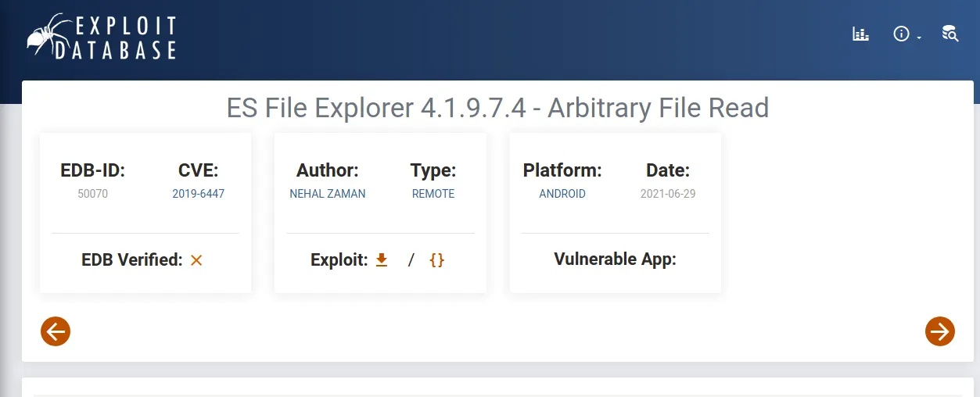Open CVE 2019-6447 link
The width and height of the screenshot is (980, 397).
(x=199, y=193)
